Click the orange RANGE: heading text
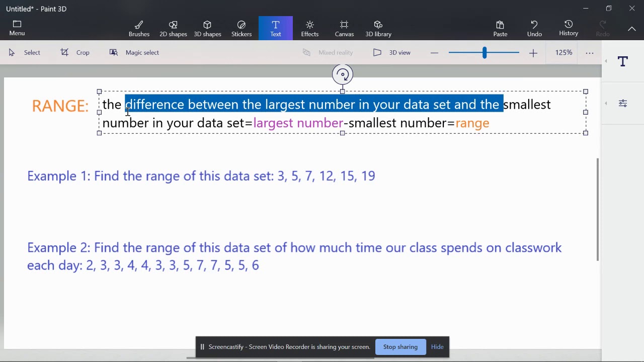 pos(60,106)
